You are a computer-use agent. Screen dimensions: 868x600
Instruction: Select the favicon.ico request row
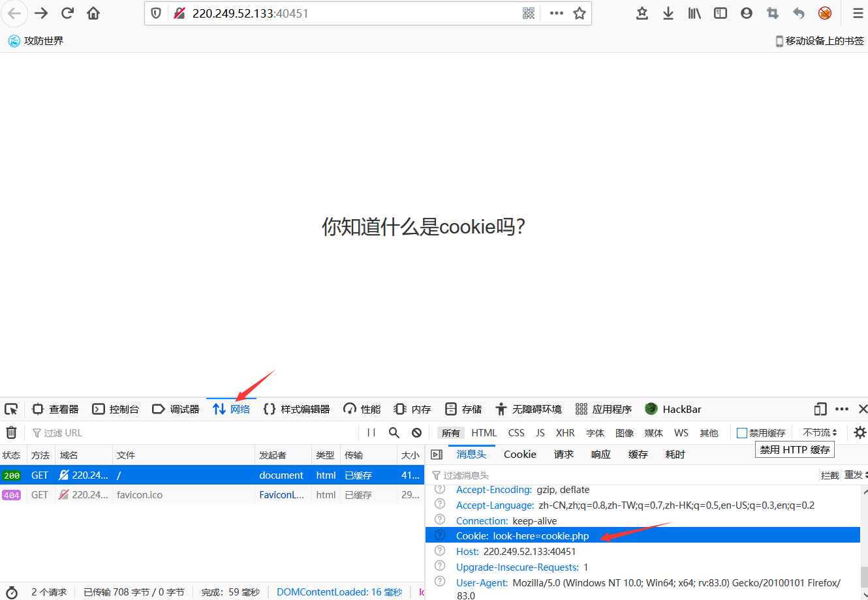pyautogui.click(x=212, y=495)
